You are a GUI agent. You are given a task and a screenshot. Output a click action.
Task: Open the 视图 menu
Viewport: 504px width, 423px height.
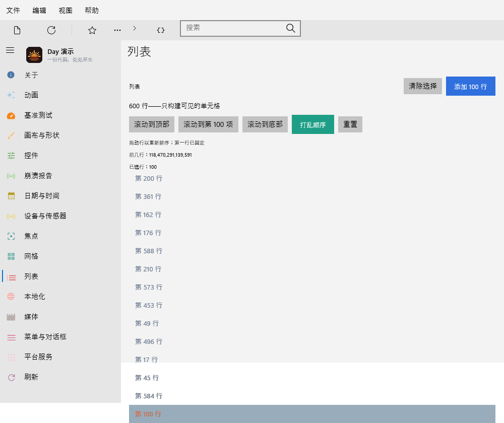click(x=66, y=10)
